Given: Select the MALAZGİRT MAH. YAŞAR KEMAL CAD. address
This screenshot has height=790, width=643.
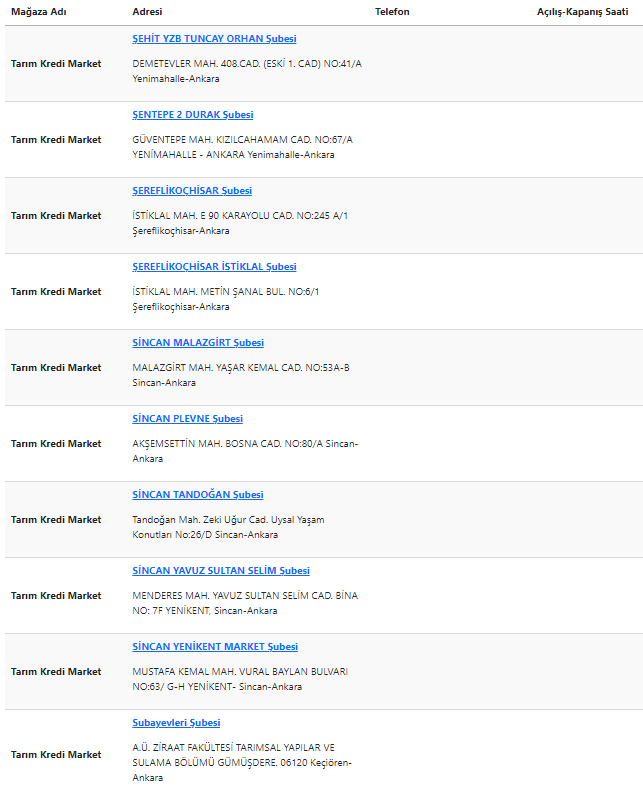Looking at the screenshot, I should point(241,375).
